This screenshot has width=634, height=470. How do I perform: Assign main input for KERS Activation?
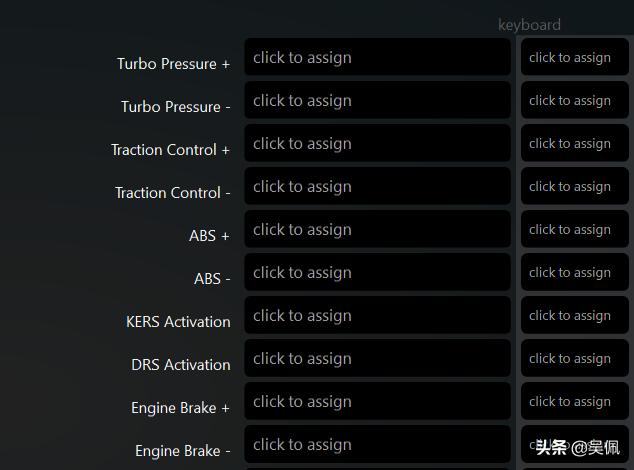coord(377,316)
